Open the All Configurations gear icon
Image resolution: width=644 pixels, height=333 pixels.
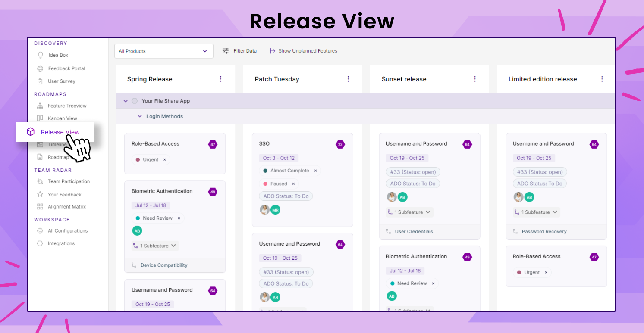click(40, 230)
